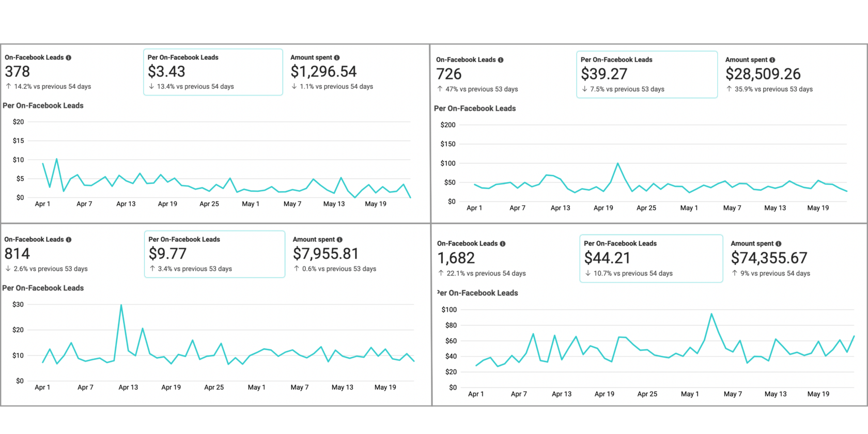Select the Per On-Facebook Leads $44.21 card
868x434 pixels.
click(651, 258)
